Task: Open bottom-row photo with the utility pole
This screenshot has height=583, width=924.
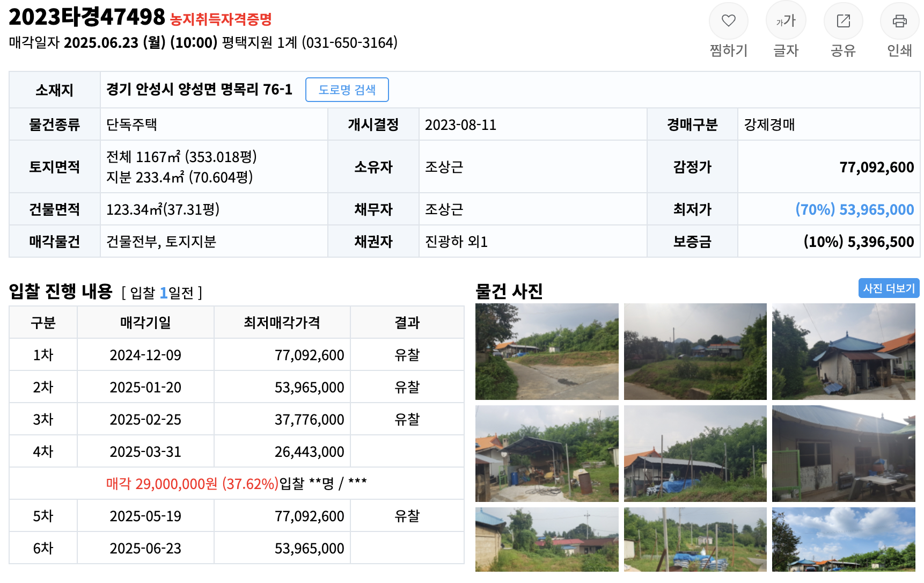Action: pyautogui.click(x=547, y=540)
